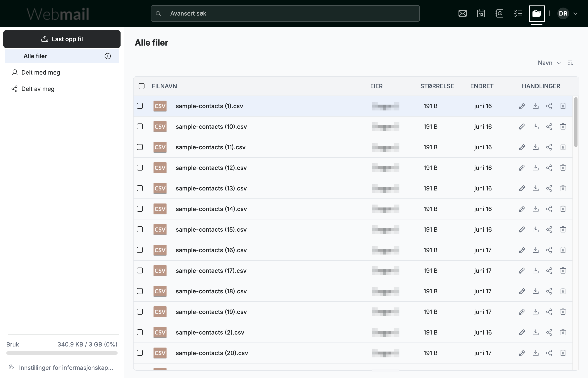Toggle sort direction icon next to Navn
The image size is (588, 378).
tap(570, 63)
